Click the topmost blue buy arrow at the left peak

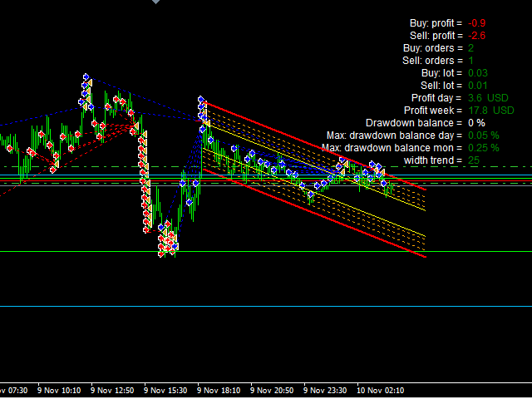point(86,76)
